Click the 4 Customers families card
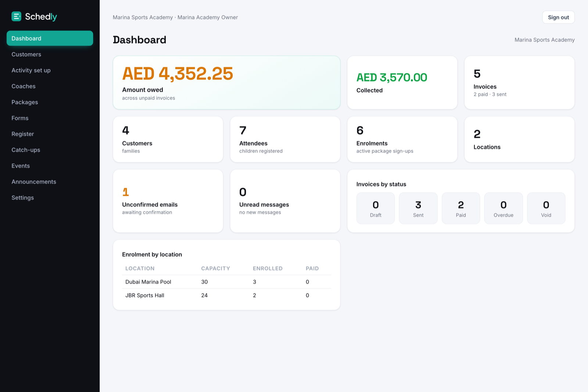This screenshot has width=588, height=392. pyautogui.click(x=168, y=139)
